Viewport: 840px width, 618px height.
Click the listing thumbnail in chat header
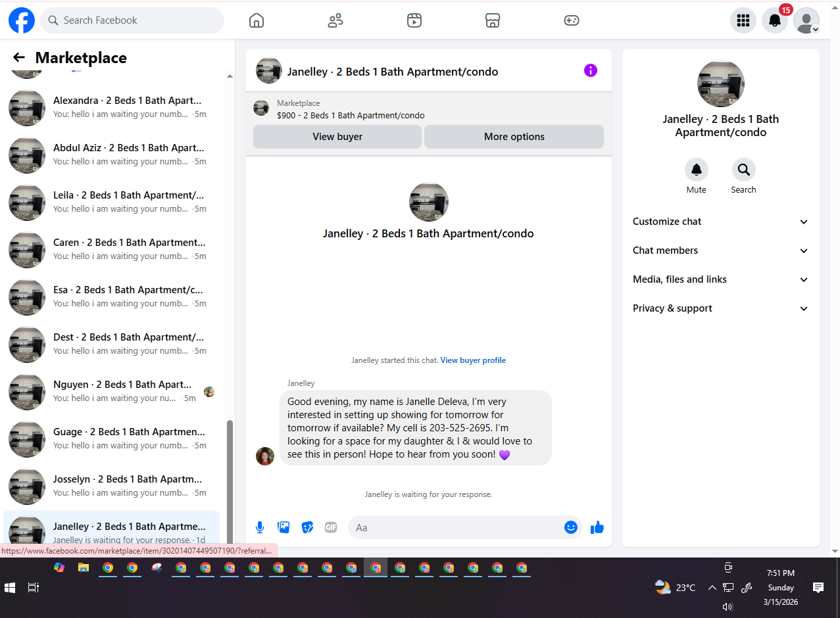coord(268,70)
